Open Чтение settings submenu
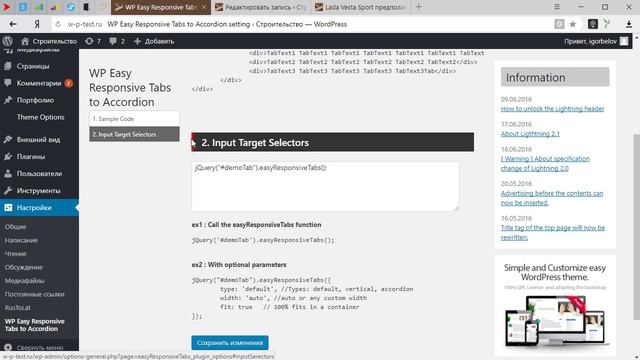Image resolution: width=640 pixels, height=360 pixels. (x=16, y=254)
